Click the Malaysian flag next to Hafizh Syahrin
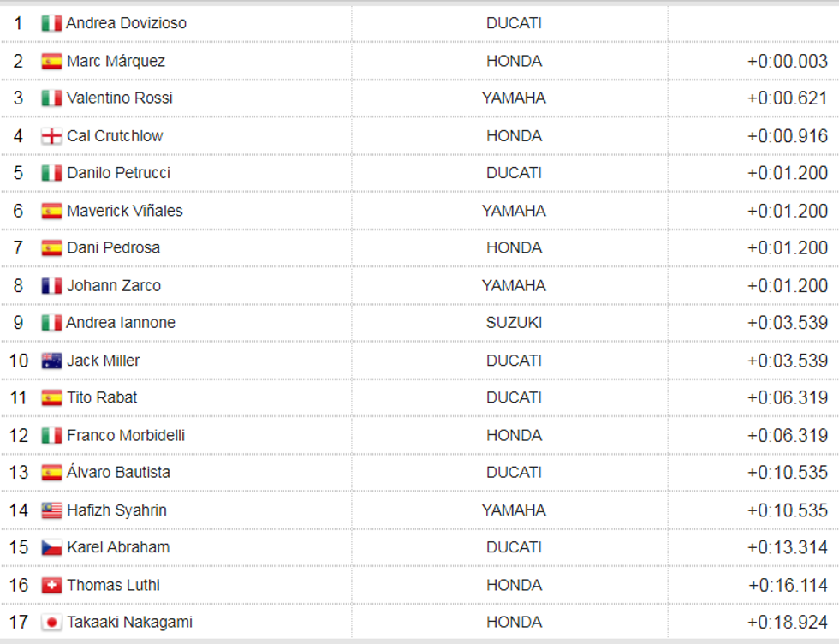 pyautogui.click(x=51, y=510)
